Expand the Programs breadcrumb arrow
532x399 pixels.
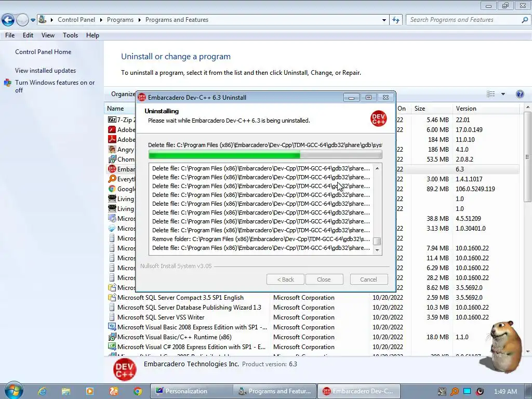tap(139, 20)
